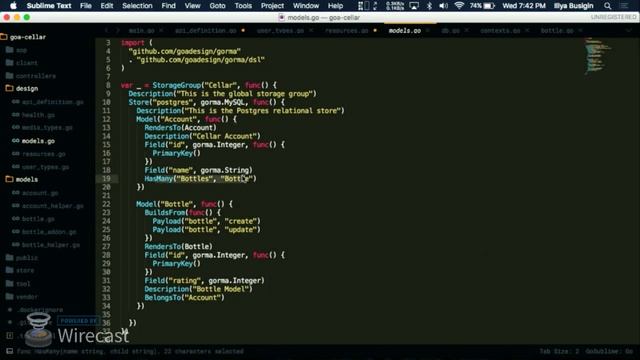Image resolution: width=640 pixels, height=360 pixels.
Task: Expand the controllers folder in sidebar
Action: pos(10,76)
